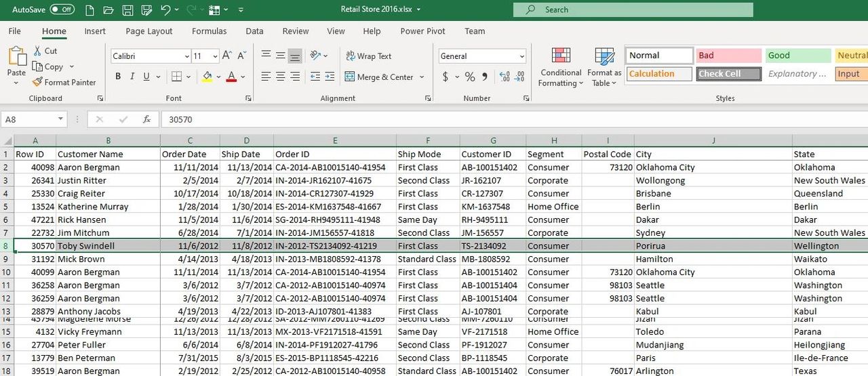
Task: Toggle Italic formatting
Action: tap(132, 77)
